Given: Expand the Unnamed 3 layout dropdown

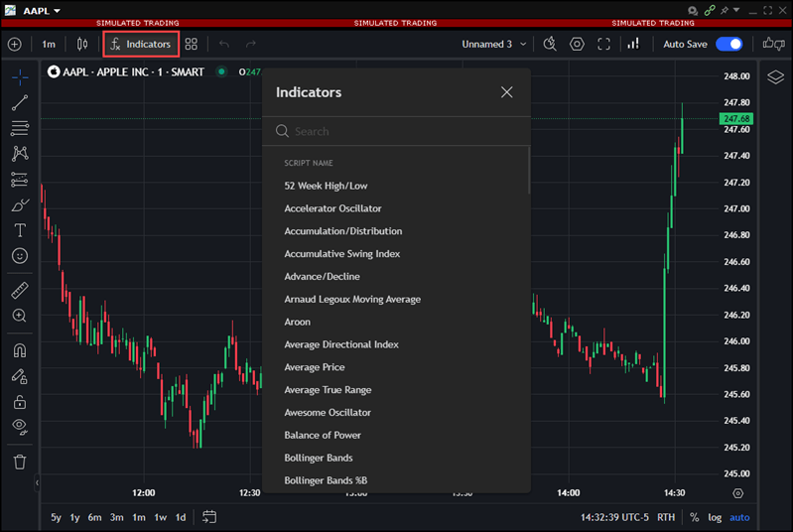Looking at the screenshot, I should [x=493, y=44].
